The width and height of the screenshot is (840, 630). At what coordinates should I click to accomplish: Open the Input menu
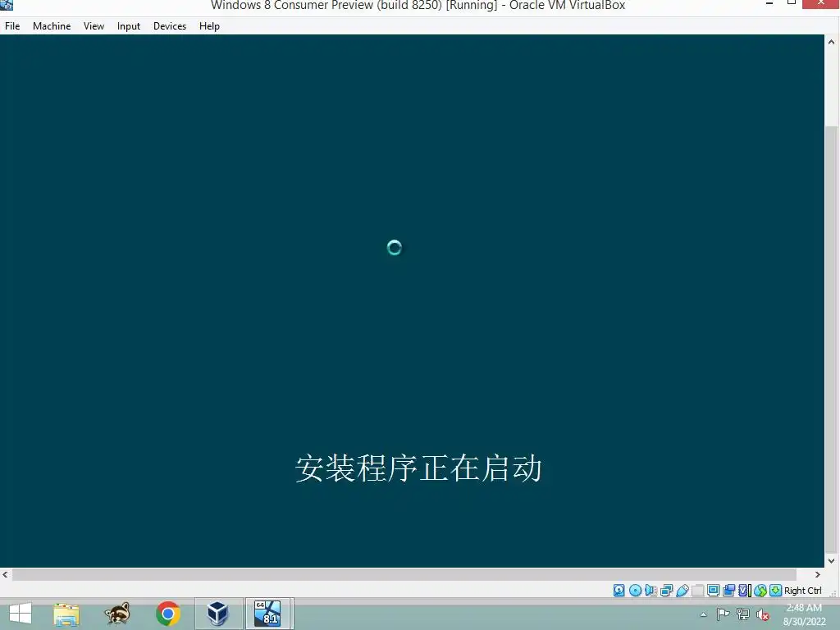click(129, 25)
